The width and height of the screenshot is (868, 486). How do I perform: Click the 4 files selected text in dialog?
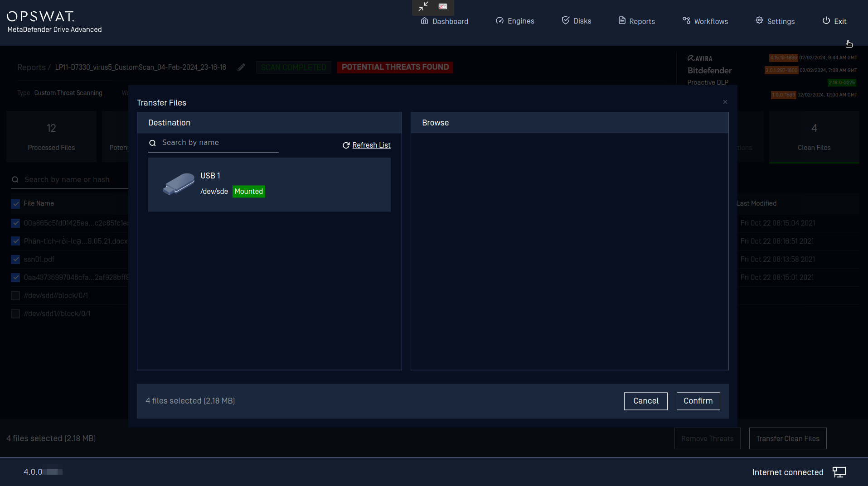pos(190,401)
